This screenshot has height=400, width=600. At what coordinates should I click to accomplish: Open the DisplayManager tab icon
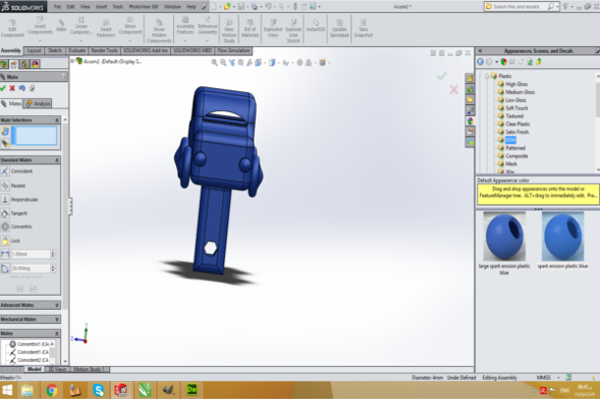click(x=35, y=64)
